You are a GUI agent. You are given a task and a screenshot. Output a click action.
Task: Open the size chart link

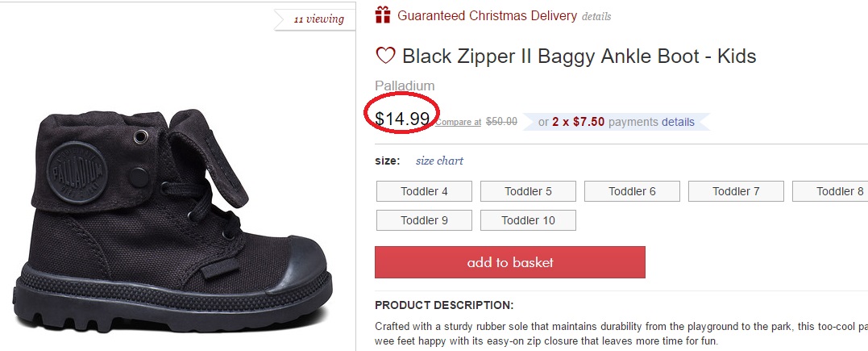click(x=439, y=161)
